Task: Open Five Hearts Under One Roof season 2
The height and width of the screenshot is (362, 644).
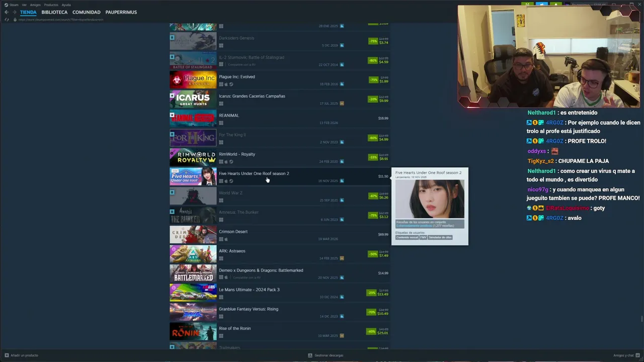Action: click(280, 176)
